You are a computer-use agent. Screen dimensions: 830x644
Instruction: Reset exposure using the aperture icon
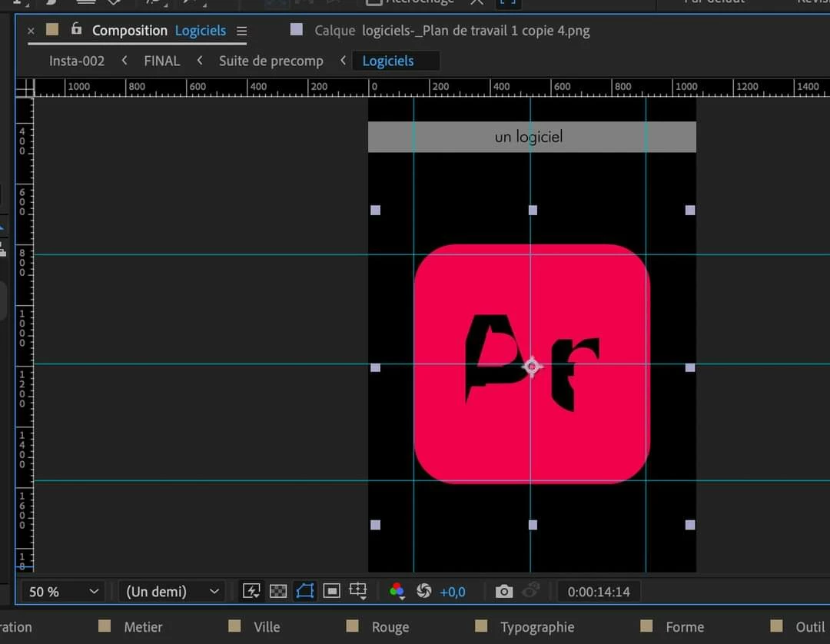point(424,590)
